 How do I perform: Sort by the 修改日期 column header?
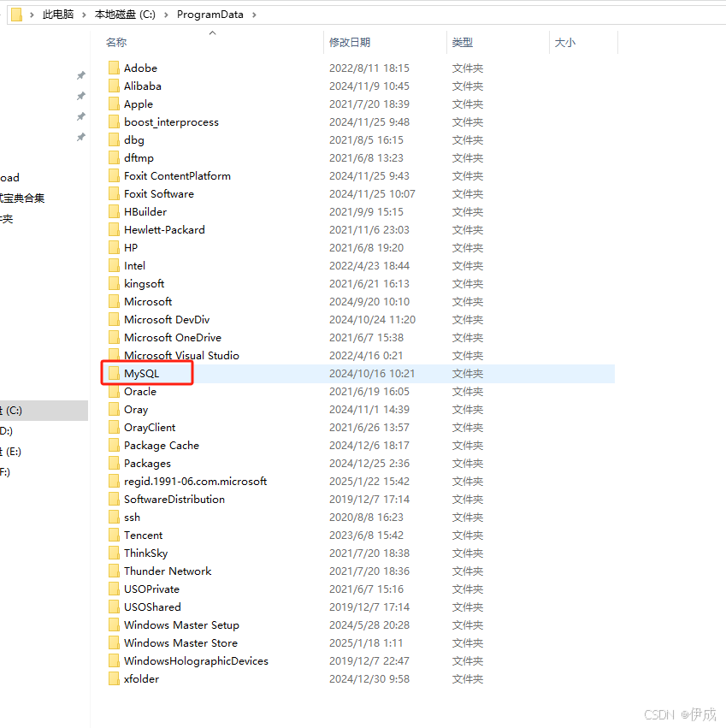tap(350, 42)
